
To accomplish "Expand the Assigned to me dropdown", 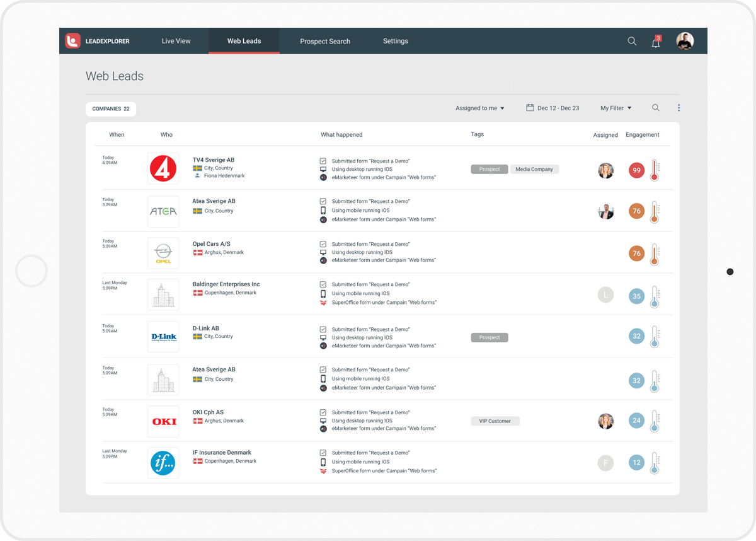I will 480,108.
